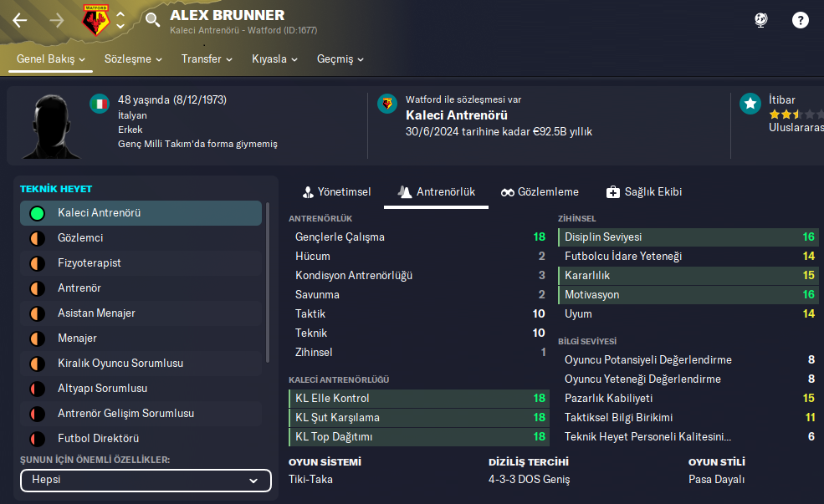Image resolution: width=824 pixels, height=504 pixels.
Task: Click the reputation star badge icon
Action: 750,104
